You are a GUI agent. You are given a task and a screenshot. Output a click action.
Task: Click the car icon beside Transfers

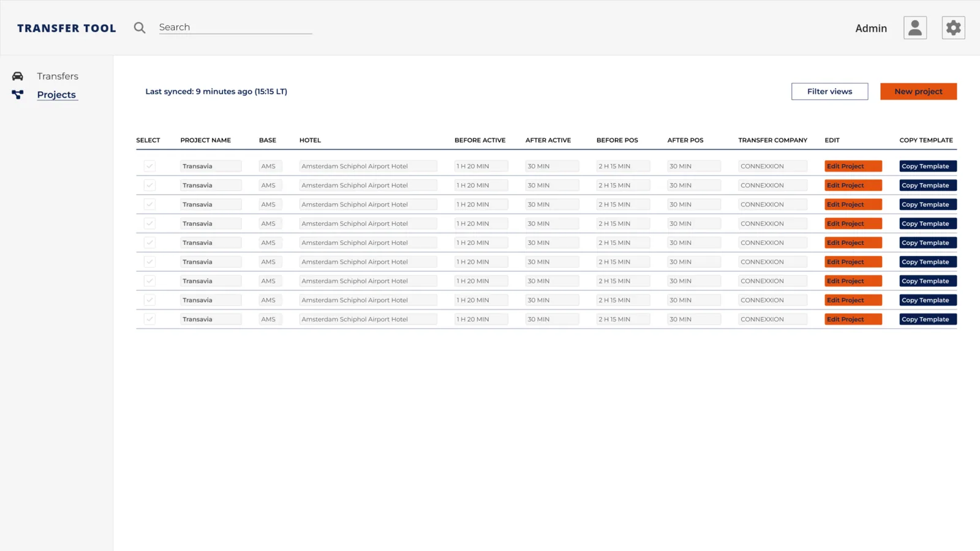point(18,76)
